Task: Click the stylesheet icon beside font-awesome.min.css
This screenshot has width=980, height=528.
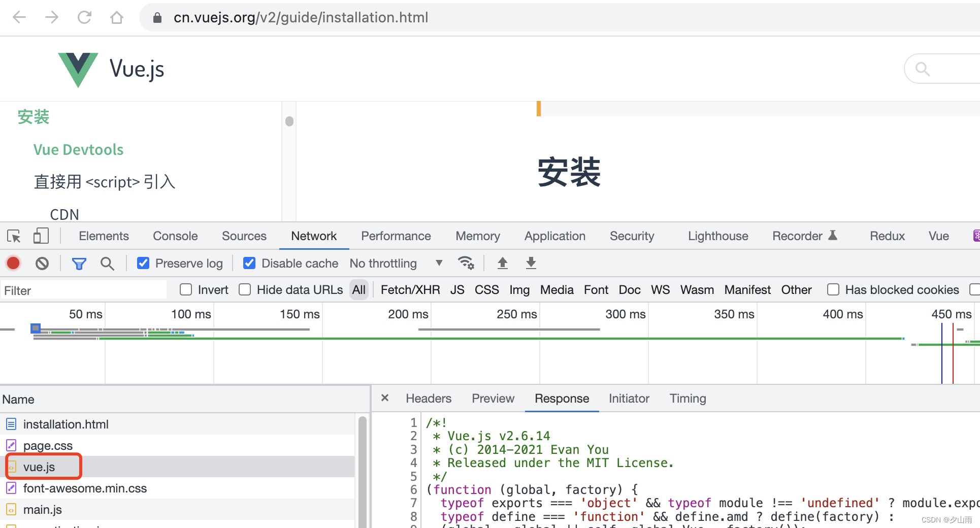Action: 11,488
